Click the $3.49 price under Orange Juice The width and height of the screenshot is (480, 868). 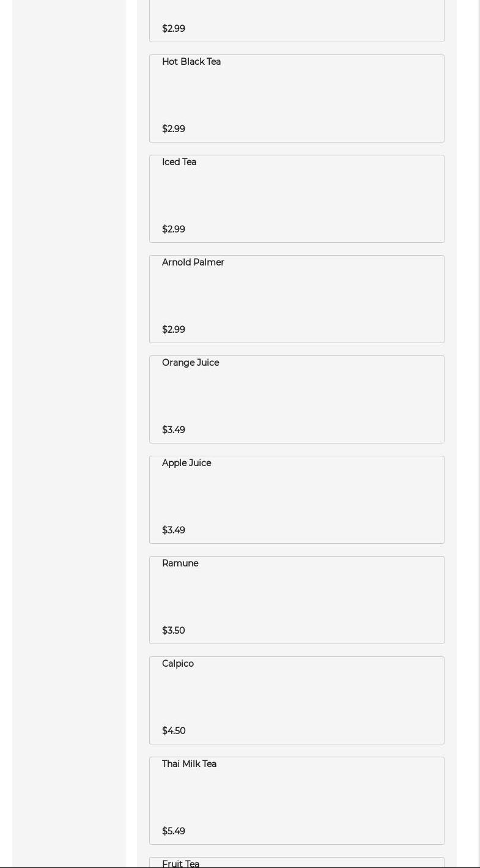174,430
